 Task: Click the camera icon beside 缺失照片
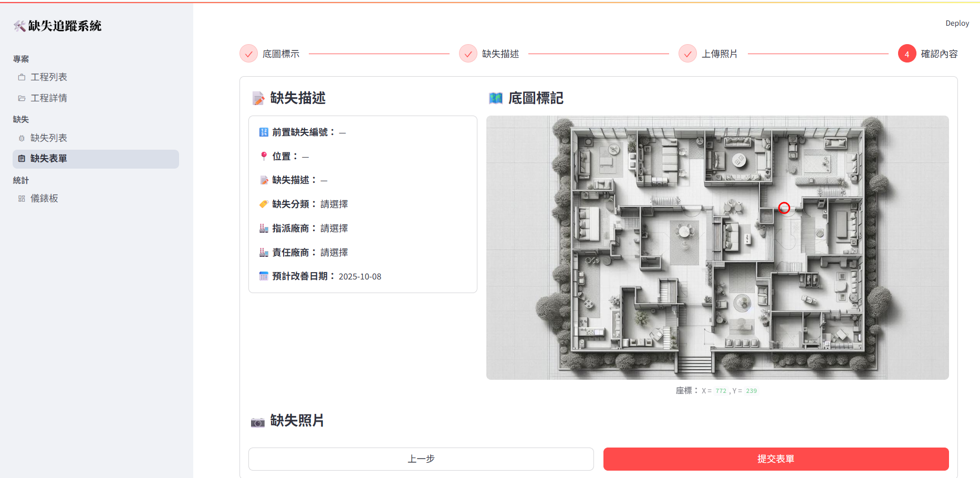click(258, 422)
